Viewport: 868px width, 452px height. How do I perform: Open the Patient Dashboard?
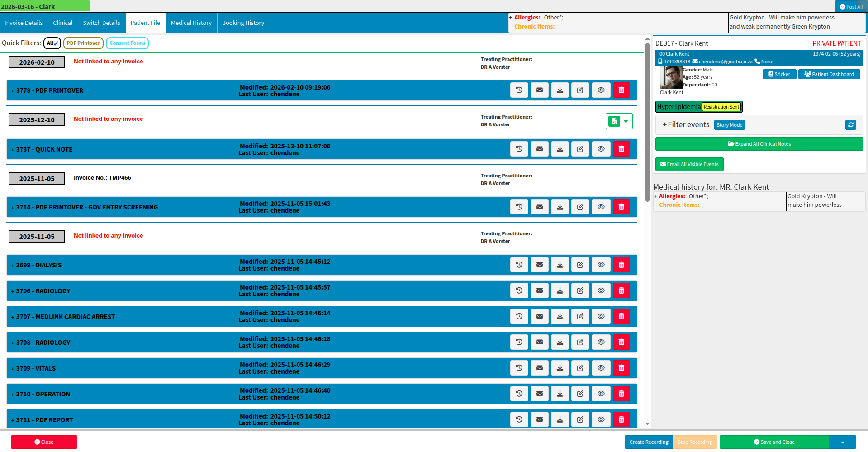click(829, 74)
